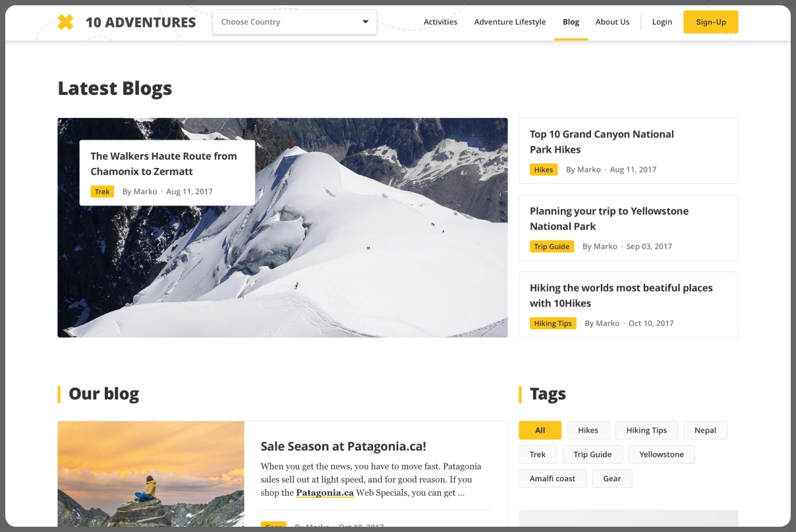
Task: Select the All tag filter
Action: pos(540,430)
